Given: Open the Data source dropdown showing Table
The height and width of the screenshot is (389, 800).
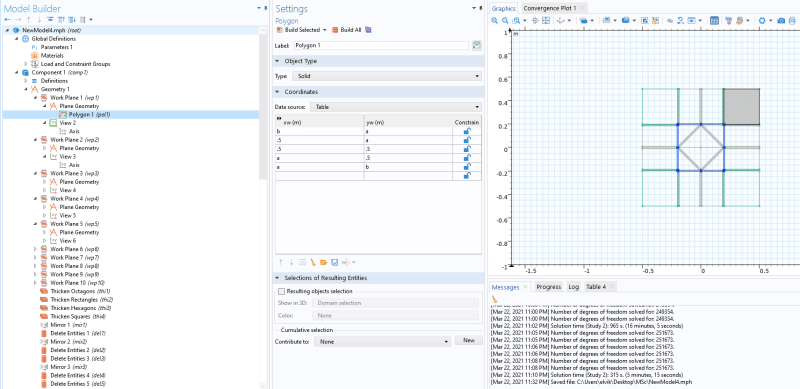Looking at the screenshot, I should click(396, 107).
